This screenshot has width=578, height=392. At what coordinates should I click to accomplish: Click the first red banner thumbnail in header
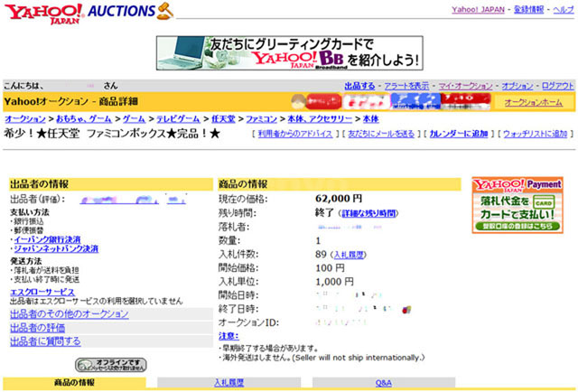pyautogui.click(x=323, y=102)
